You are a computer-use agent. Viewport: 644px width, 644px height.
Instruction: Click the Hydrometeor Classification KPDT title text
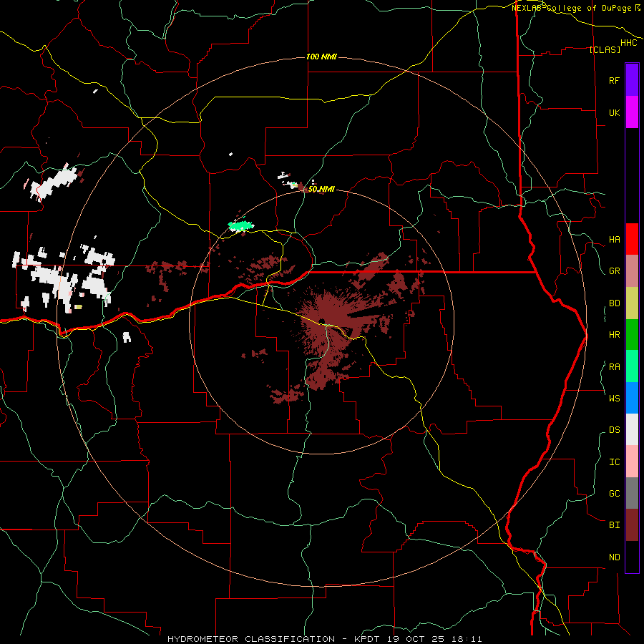tap(324, 639)
